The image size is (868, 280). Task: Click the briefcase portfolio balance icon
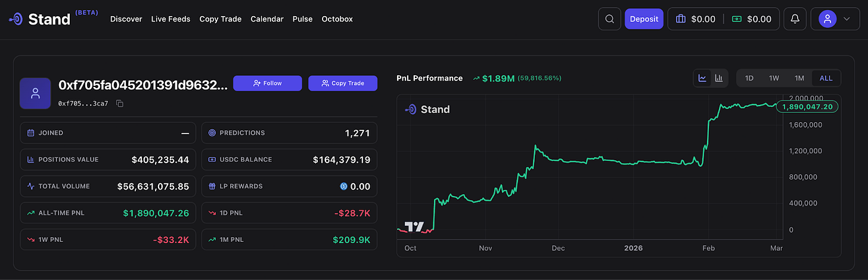[681, 19]
